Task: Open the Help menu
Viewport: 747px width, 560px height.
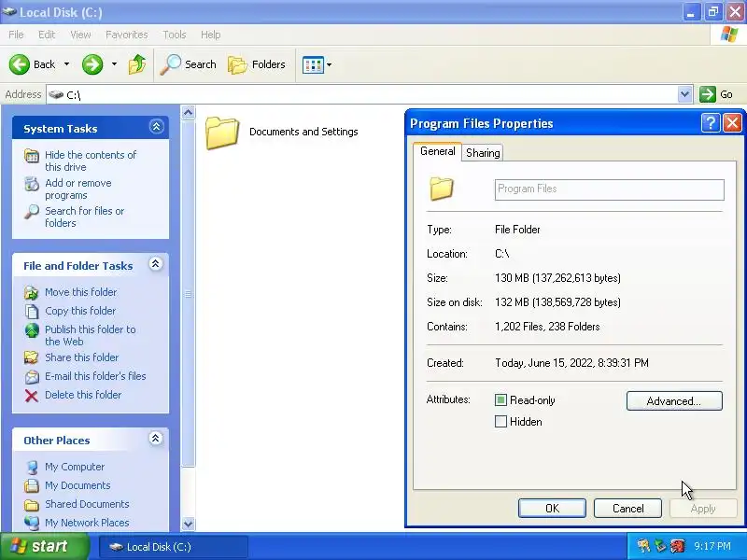Action: tap(211, 35)
